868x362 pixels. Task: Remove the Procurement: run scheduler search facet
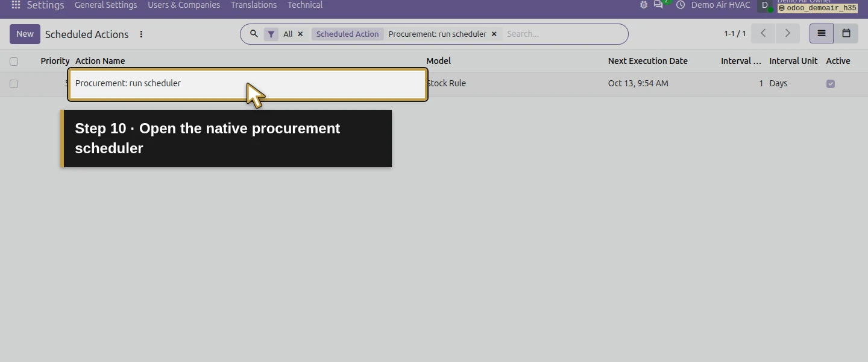[494, 34]
